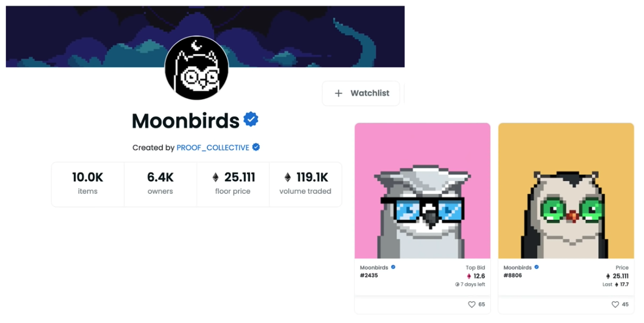Click the blue verified badge beside Moonbirds title

[251, 119]
